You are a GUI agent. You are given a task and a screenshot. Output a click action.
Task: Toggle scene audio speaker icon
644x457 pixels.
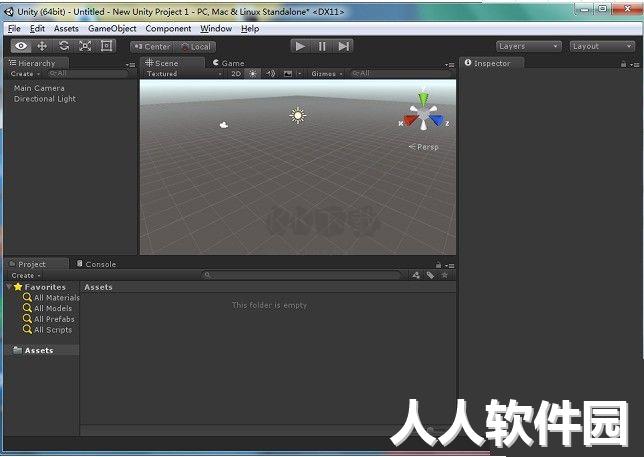tap(270, 74)
